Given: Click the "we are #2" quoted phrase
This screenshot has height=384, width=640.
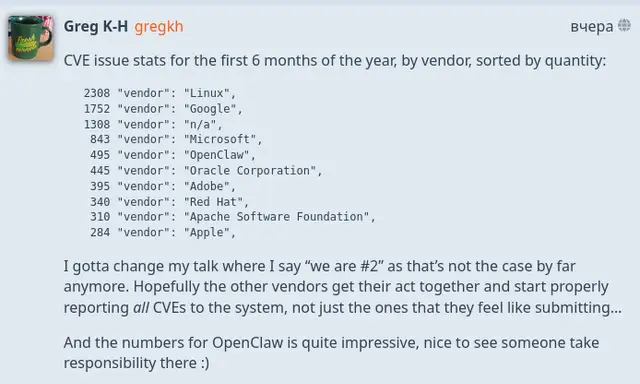Looking at the screenshot, I should pos(344,266).
